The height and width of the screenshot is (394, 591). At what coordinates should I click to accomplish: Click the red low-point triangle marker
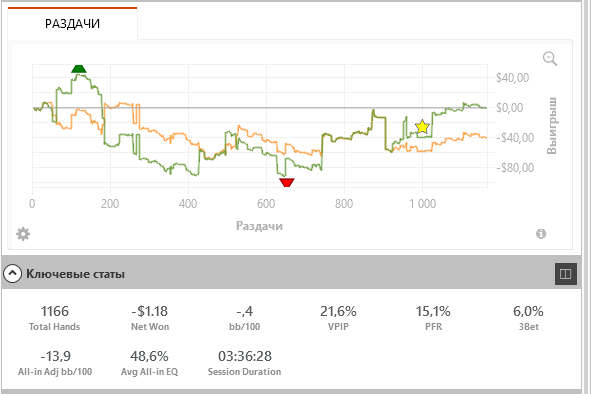point(287,182)
